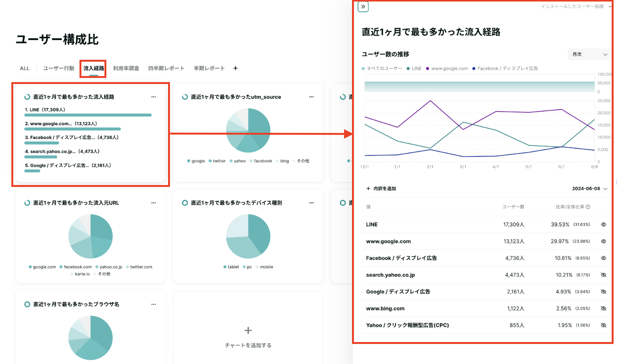Viewport: 617px width, 364px height.
Task: Click the google legend in utm_source card
Action: (196, 161)
